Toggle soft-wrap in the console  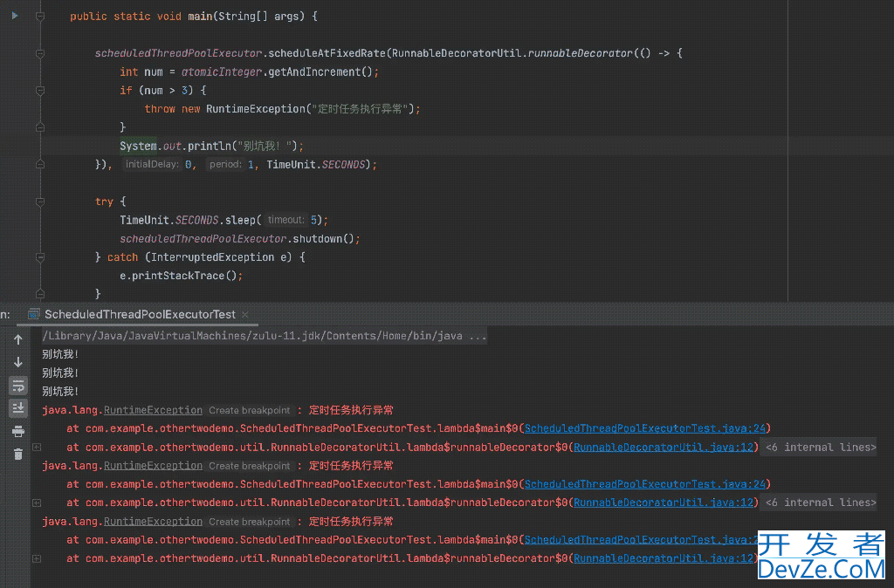18,386
